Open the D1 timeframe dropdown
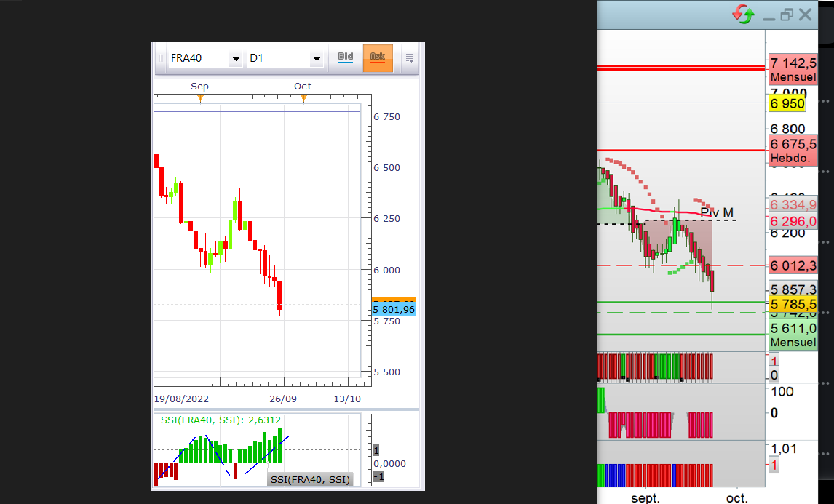834x504 pixels. [316, 58]
